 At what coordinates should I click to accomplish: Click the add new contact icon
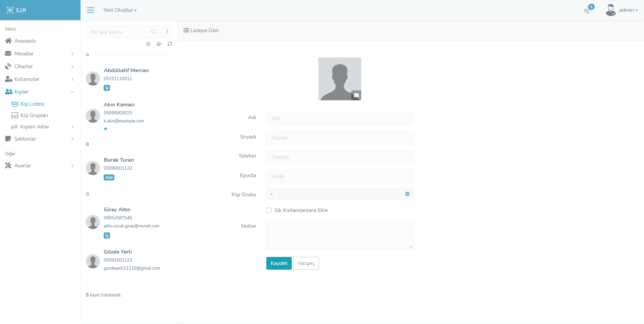[159, 44]
